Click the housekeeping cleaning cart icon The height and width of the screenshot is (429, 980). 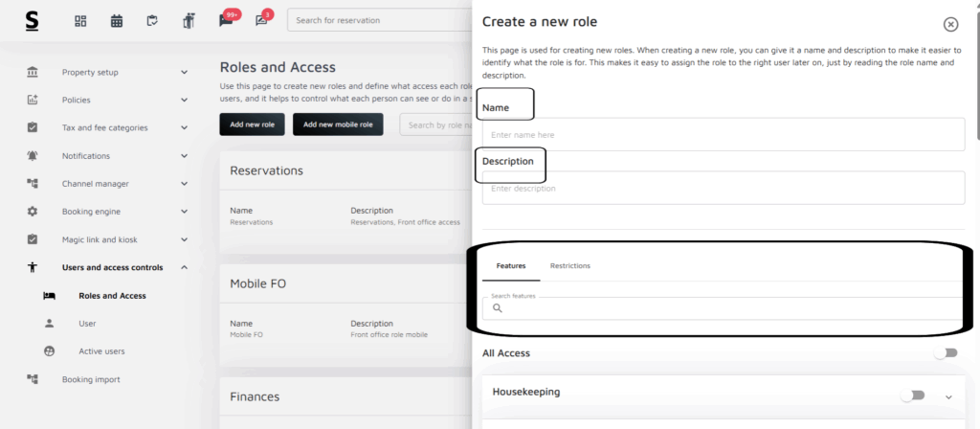click(x=189, y=21)
